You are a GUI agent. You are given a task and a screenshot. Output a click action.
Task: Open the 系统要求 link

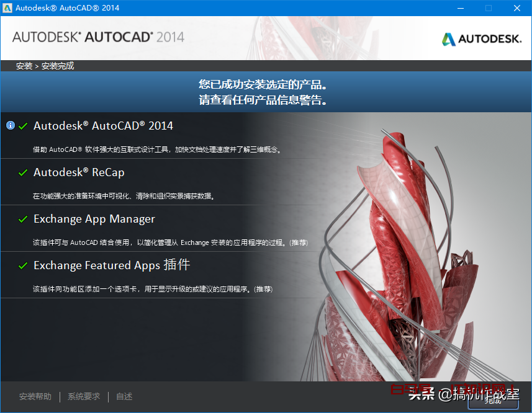click(83, 396)
